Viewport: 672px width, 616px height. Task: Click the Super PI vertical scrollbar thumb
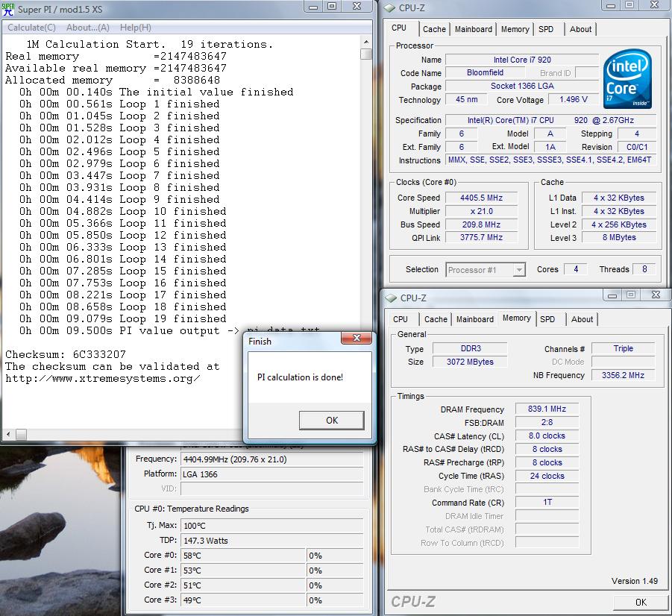point(366,54)
